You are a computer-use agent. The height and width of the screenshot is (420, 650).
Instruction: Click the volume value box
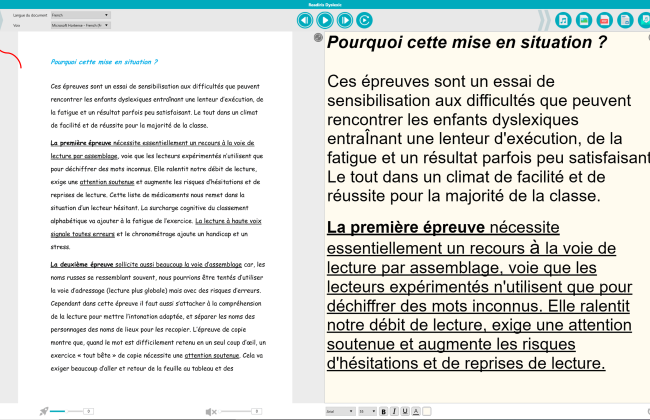257,411
